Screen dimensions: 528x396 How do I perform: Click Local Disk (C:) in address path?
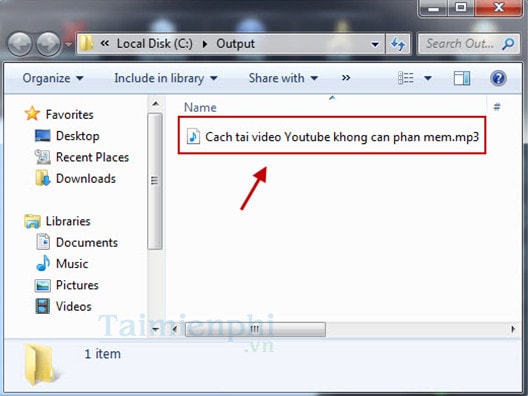(x=155, y=44)
